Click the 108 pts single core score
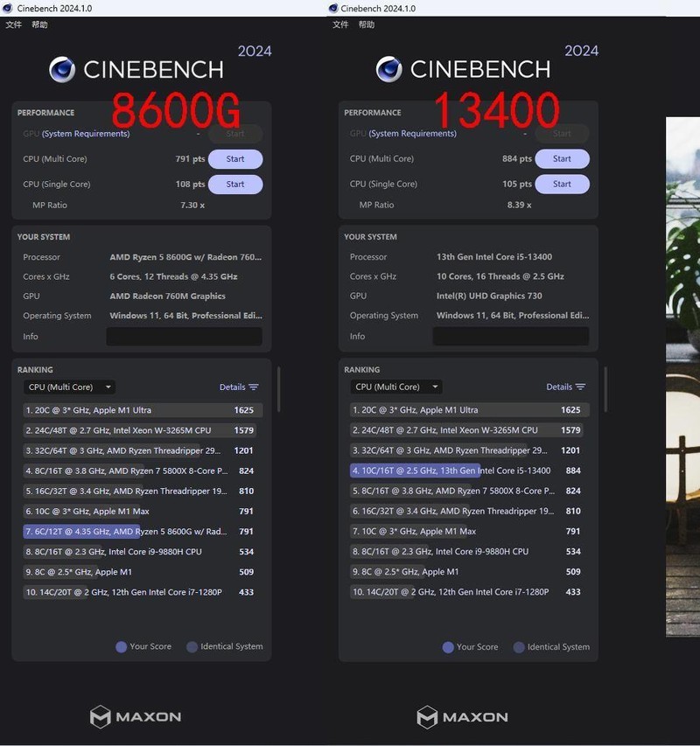700x746 pixels. pos(190,185)
